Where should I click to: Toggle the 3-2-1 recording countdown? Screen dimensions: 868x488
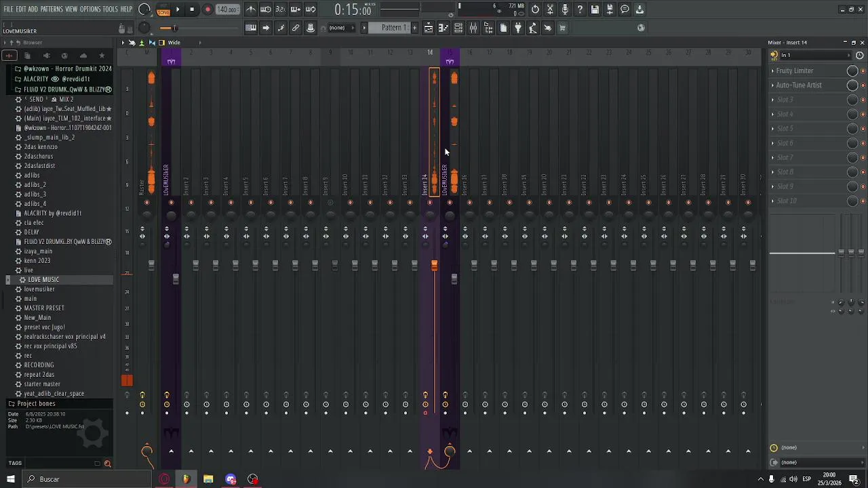[281, 9]
